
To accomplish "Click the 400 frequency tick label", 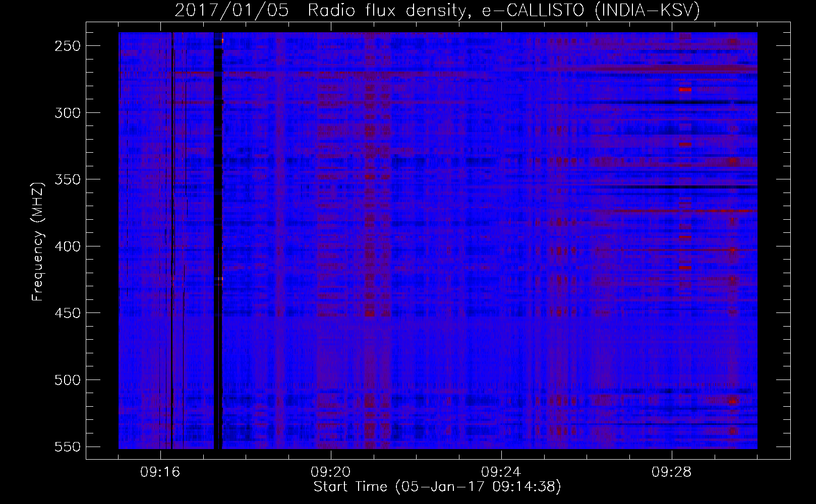I will (67, 246).
